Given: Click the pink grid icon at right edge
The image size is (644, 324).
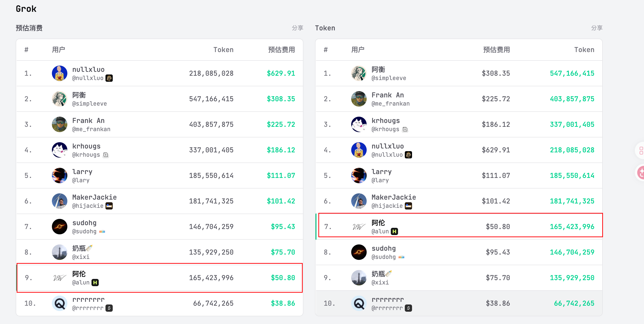Looking at the screenshot, I should [641, 150].
